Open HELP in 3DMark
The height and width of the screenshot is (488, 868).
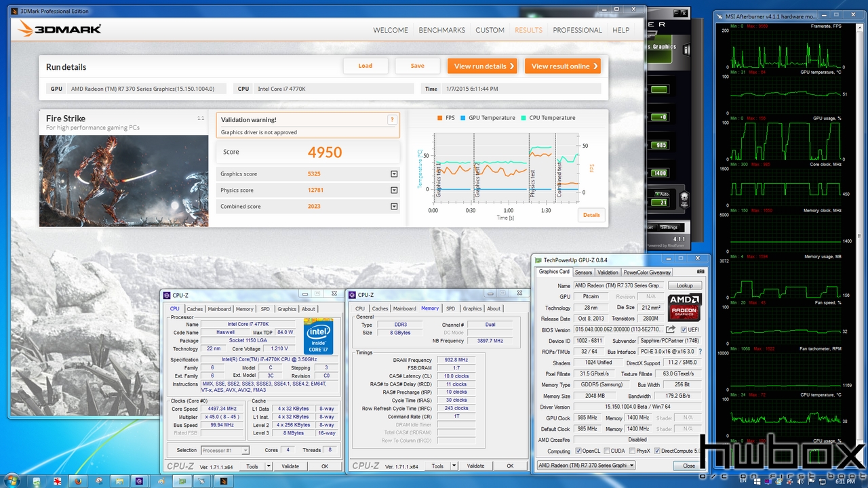tap(621, 30)
